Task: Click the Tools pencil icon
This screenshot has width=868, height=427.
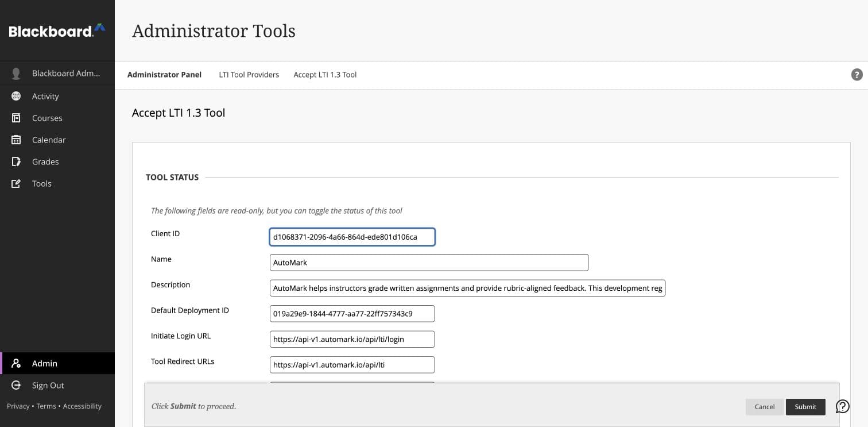Action: (x=16, y=183)
